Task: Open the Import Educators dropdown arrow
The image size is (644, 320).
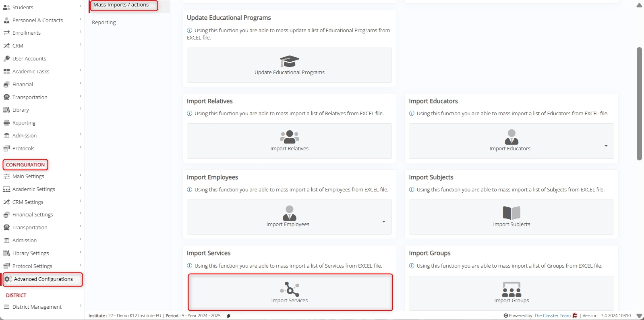Action: (x=606, y=146)
